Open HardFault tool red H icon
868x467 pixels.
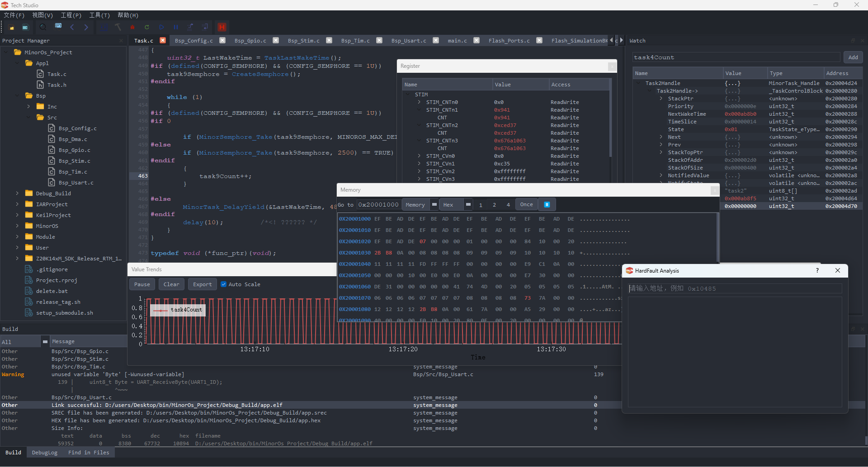pos(222,27)
